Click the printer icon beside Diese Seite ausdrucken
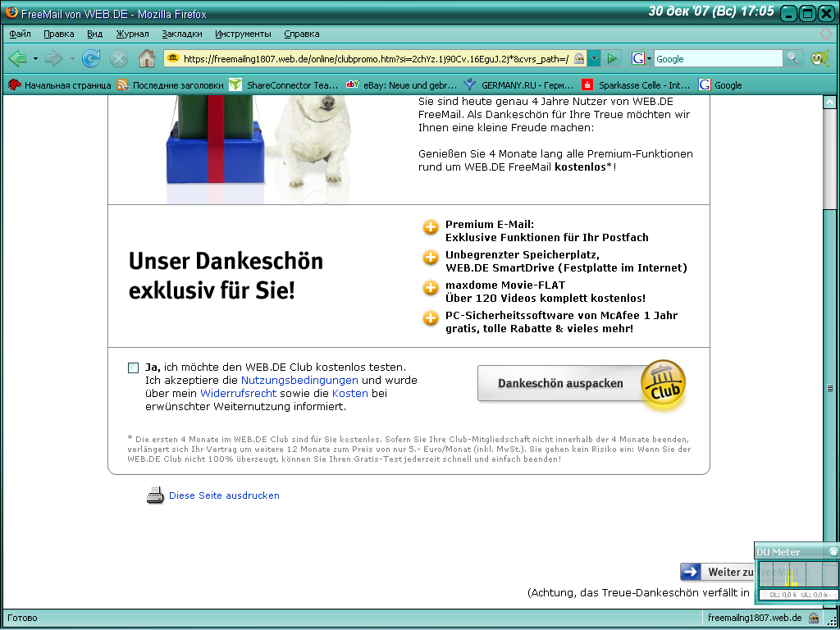Image resolution: width=840 pixels, height=630 pixels. click(x=155, y=495)
